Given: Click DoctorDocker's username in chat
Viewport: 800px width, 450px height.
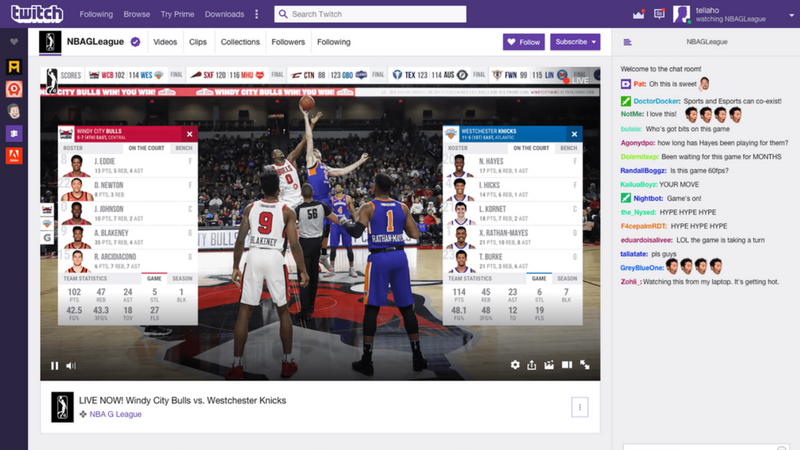Looking at the screenshot, I should click(x=656, y=101).
